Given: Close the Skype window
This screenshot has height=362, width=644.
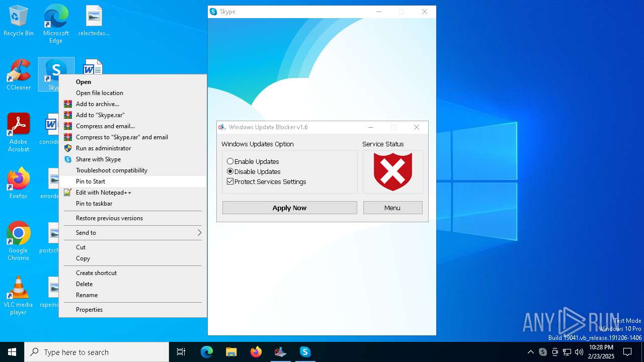Looking at the screenshot, I should [x=425, y=12].
